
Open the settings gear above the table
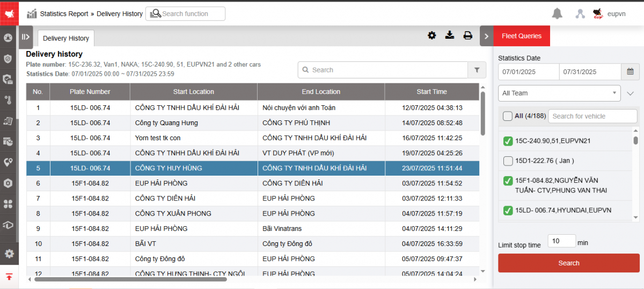pos(432,35)
